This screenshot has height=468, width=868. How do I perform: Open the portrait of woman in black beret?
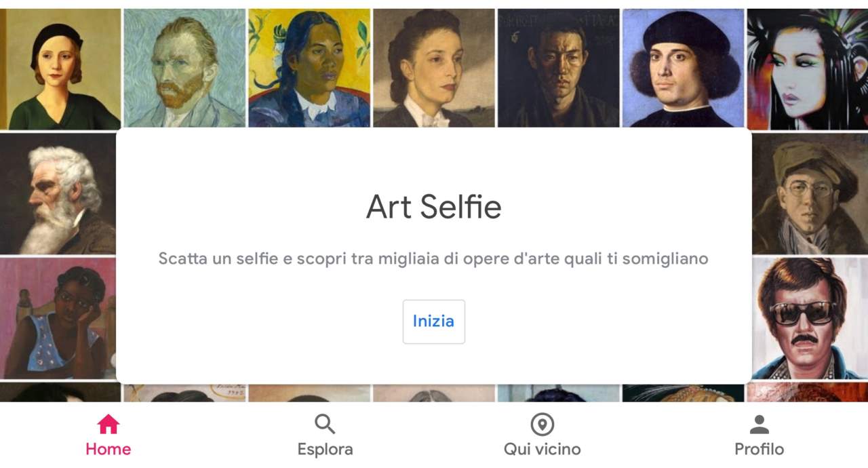pyautogui.click(x=60, y=68)
